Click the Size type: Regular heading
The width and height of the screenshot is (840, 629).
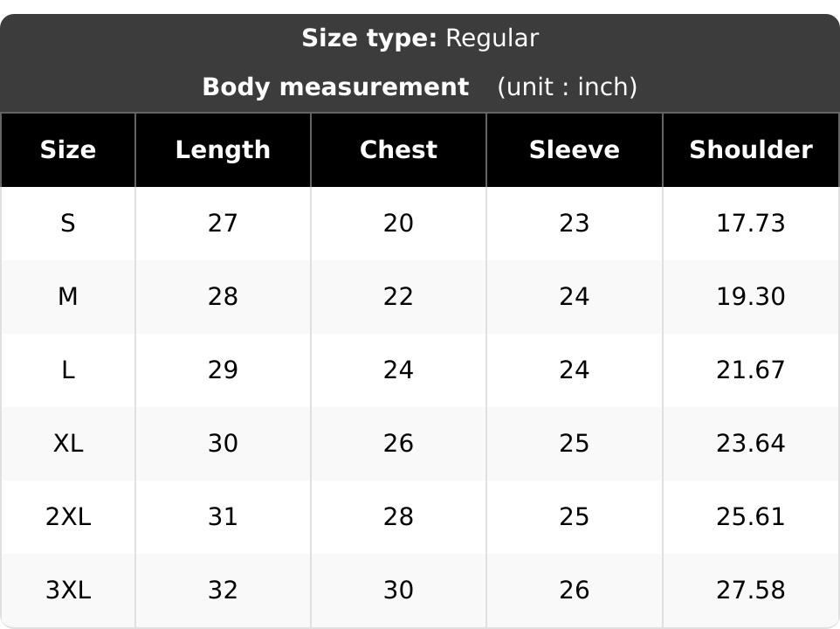click(x=420, y=39)
